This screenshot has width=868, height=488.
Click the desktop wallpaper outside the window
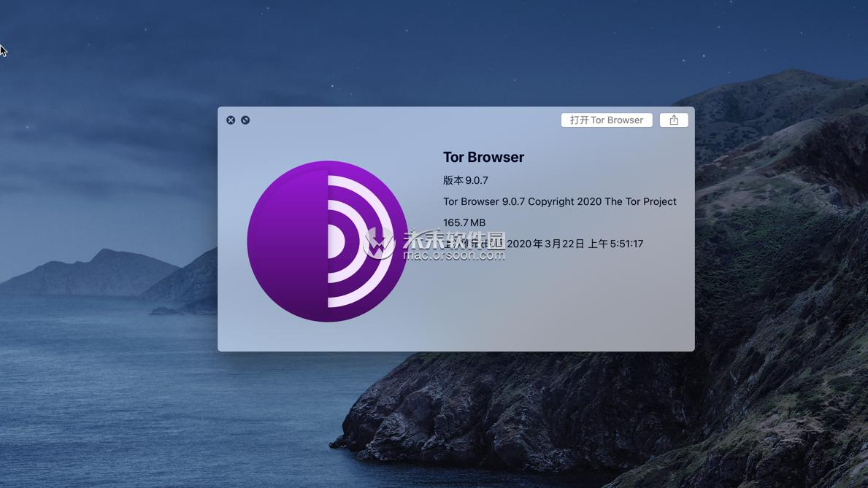(x=110, y=401)
